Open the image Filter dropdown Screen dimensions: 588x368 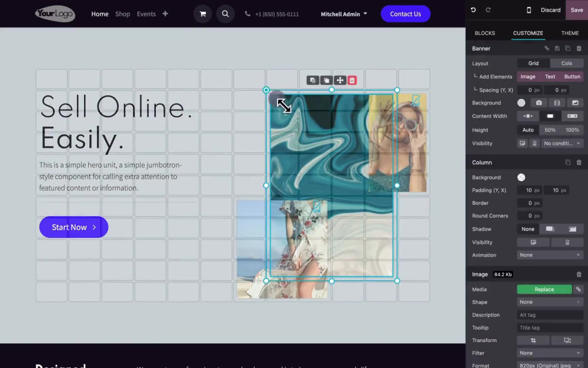tap(550, 353)
